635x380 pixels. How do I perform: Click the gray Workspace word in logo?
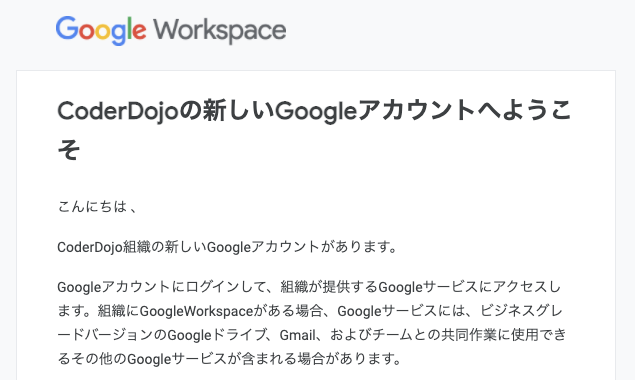[220, 31]
